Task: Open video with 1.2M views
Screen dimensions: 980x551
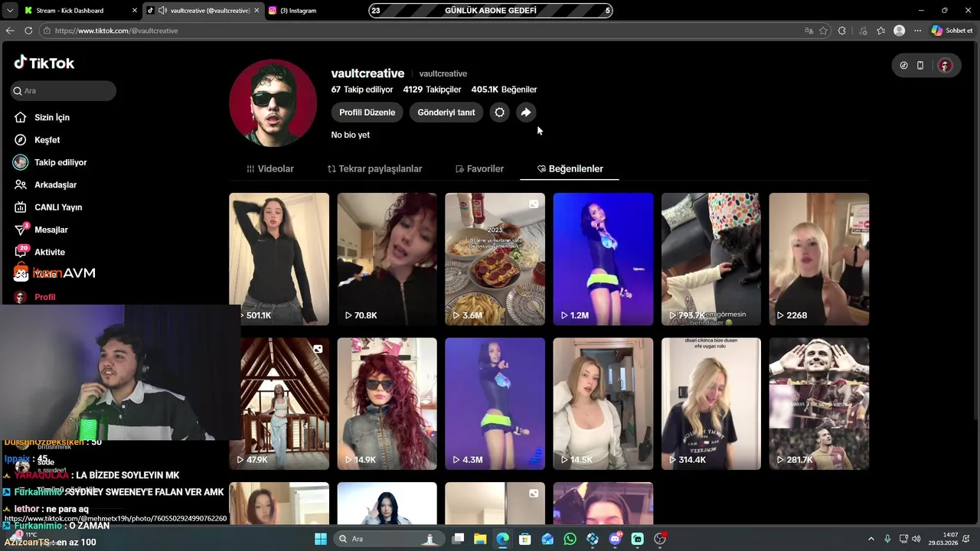Action: [603, 259]
